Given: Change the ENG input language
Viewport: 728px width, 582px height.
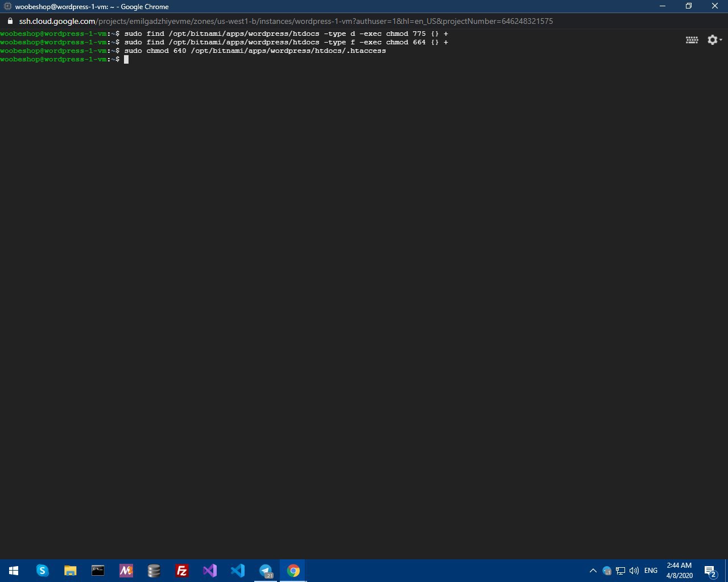Looking at the screenshot, I should pos(651,571).
